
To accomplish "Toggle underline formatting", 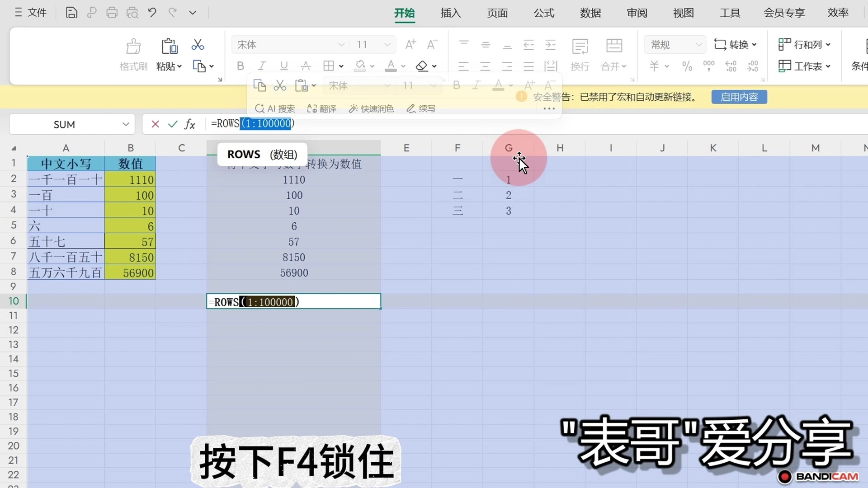I will pyautogui.click(x=283, y=66).
